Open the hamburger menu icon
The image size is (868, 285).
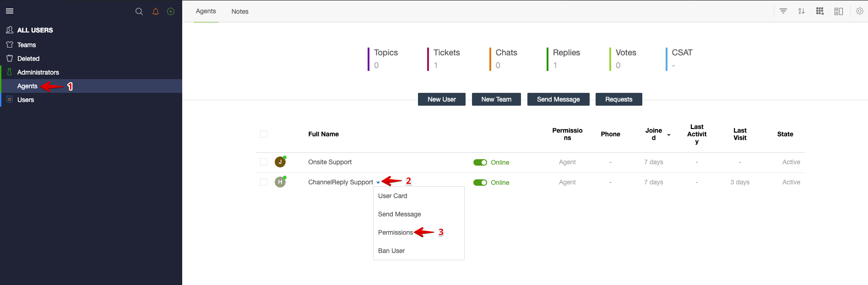coord(10,11)
